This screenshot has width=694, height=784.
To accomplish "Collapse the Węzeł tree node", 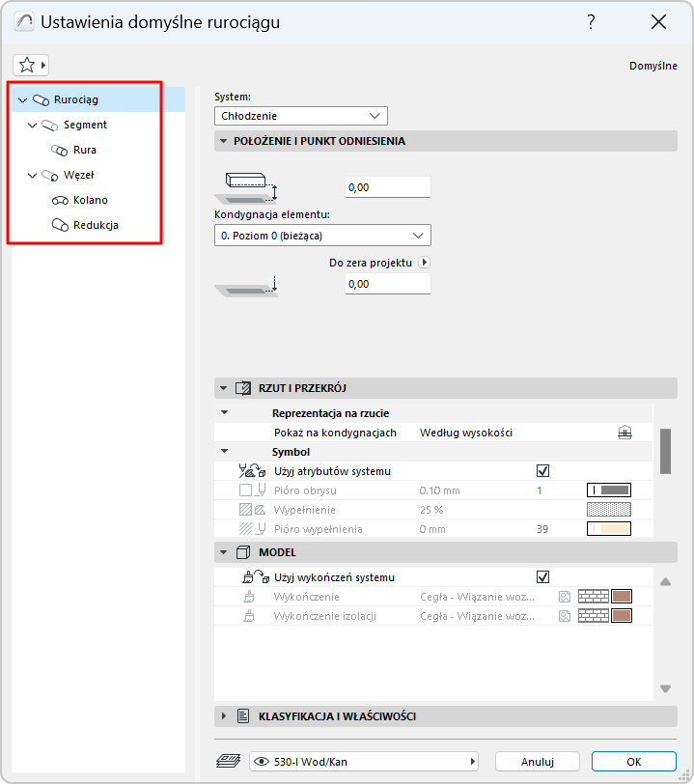I will [x=32, y=175].
